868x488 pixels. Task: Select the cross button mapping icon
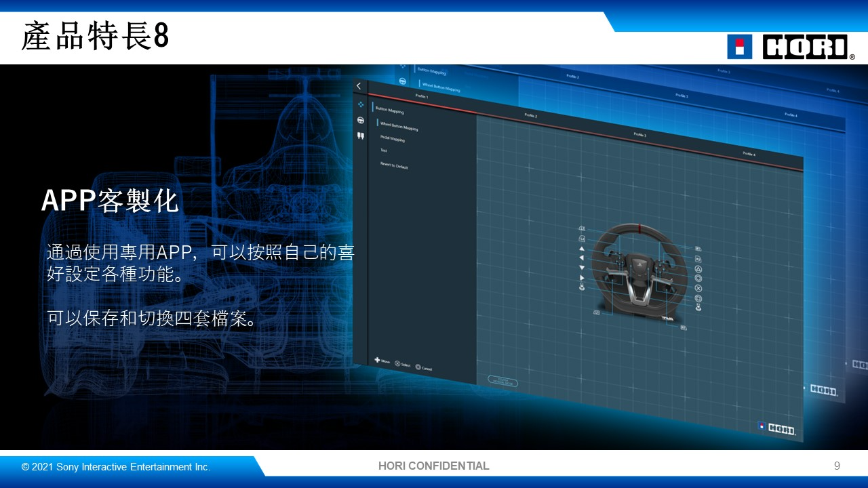pos(698,288)
